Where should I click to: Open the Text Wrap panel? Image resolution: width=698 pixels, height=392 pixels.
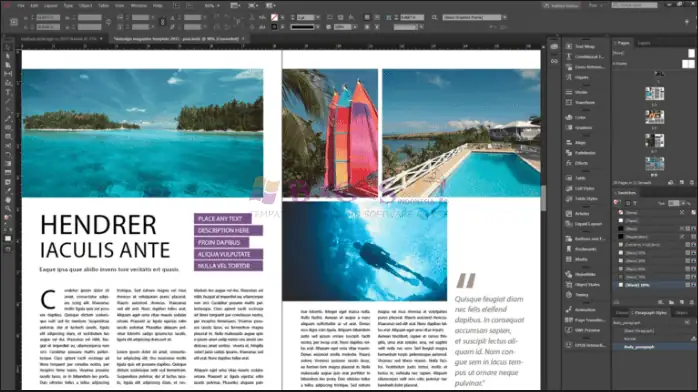[580, 46]
